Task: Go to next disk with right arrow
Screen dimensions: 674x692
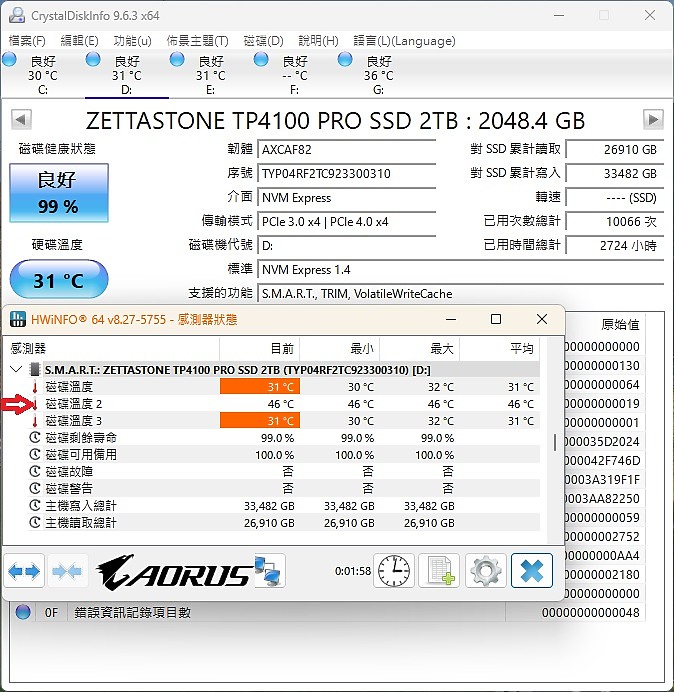Action: [653, 119]
